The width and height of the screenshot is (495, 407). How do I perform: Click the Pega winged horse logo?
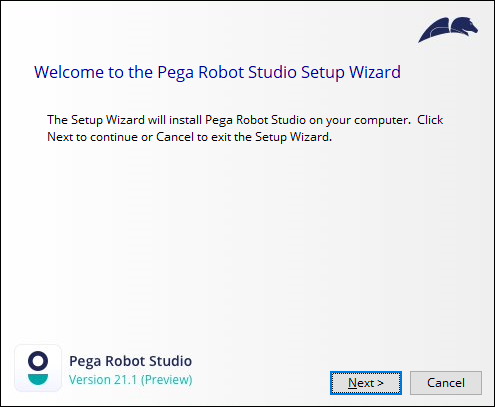[448, 30]
